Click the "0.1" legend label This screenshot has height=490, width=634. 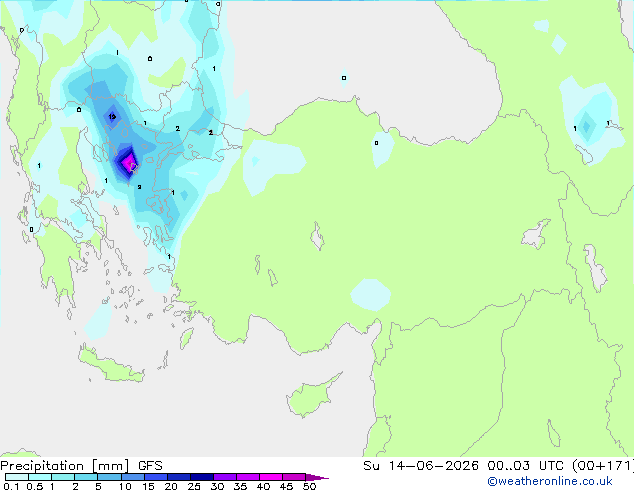click(11, 486)
